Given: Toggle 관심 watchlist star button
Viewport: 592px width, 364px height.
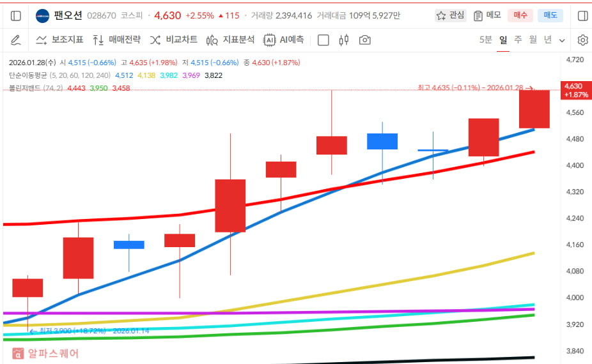Looking at the screenshot, I should 451,15.
